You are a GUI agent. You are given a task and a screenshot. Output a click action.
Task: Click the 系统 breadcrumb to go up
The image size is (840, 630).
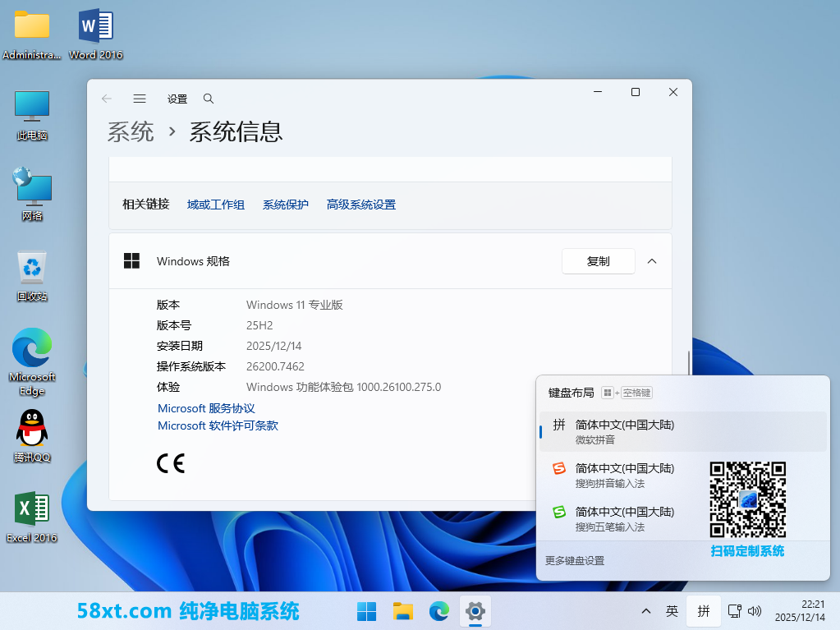[x=131, y=131]
